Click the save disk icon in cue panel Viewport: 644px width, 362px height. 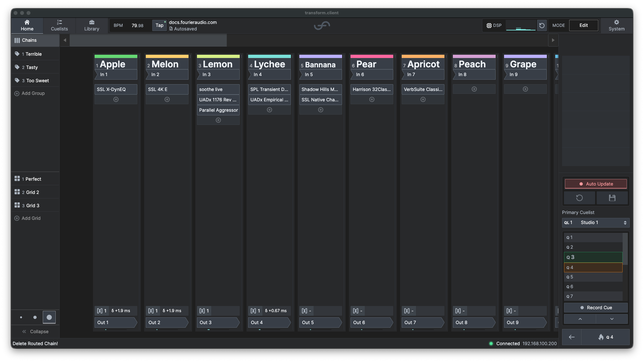tap(612, 198)
